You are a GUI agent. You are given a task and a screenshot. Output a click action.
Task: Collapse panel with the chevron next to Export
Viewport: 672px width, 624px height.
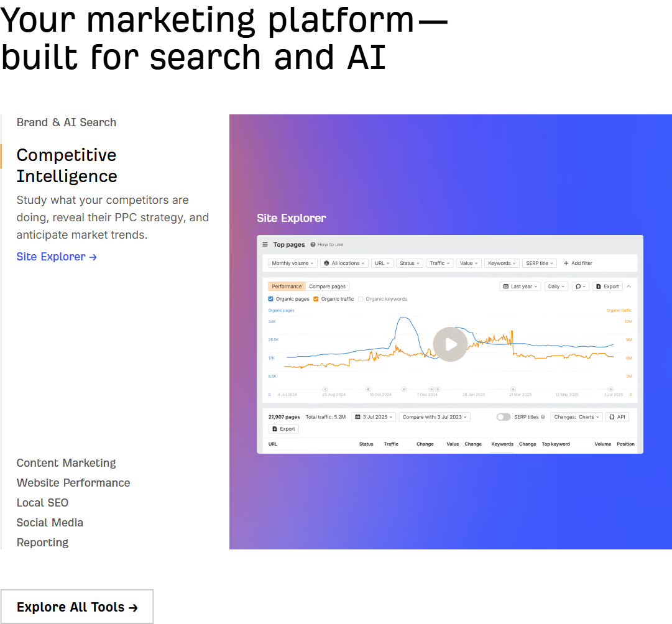click(628, 287)
